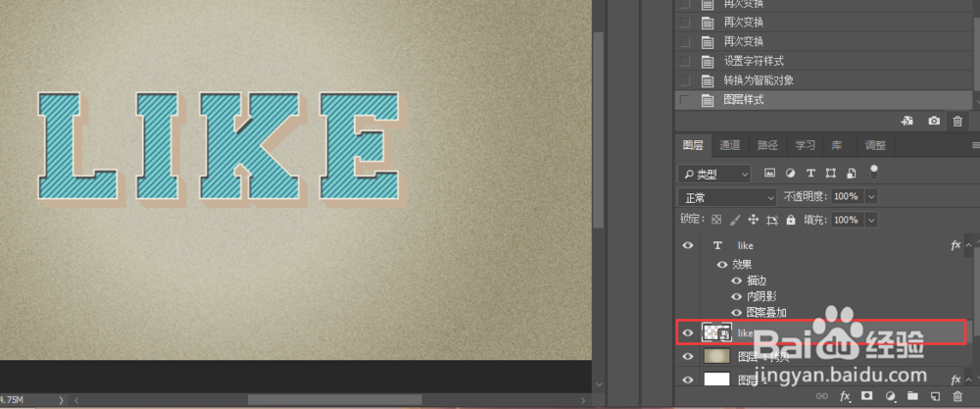The image size is (980, 409).
Task: Click the history icon of 图层样式 state
Action: pos(708,100)
